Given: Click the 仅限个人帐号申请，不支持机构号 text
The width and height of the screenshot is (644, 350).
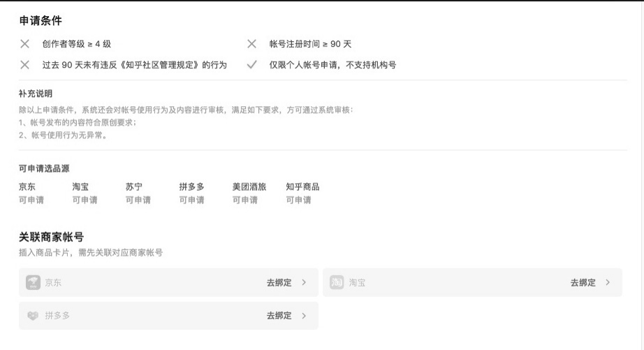Looking at the screenshot, I should (332, 65).
